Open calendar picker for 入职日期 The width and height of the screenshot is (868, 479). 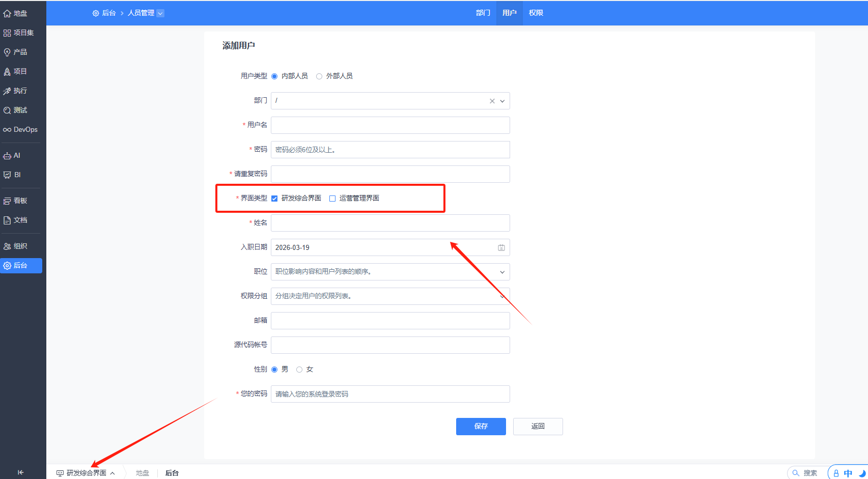(x=501, y=247)
